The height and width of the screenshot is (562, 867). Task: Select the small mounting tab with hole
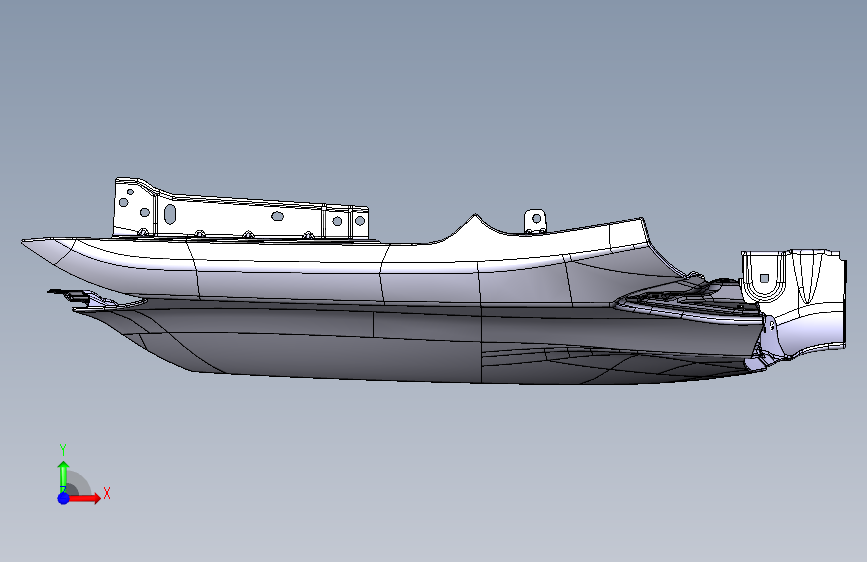click(535, 220)
